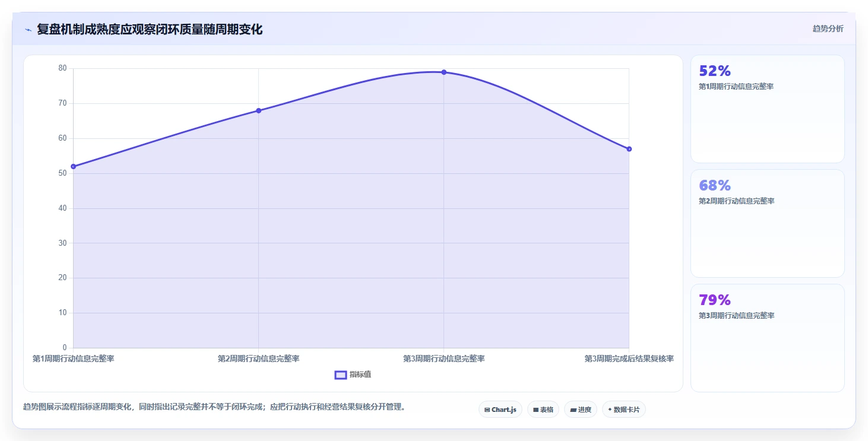This screenshot has width=868, height=441.
Task: Click the y-axis value 80
Action: tap(62, 68)
